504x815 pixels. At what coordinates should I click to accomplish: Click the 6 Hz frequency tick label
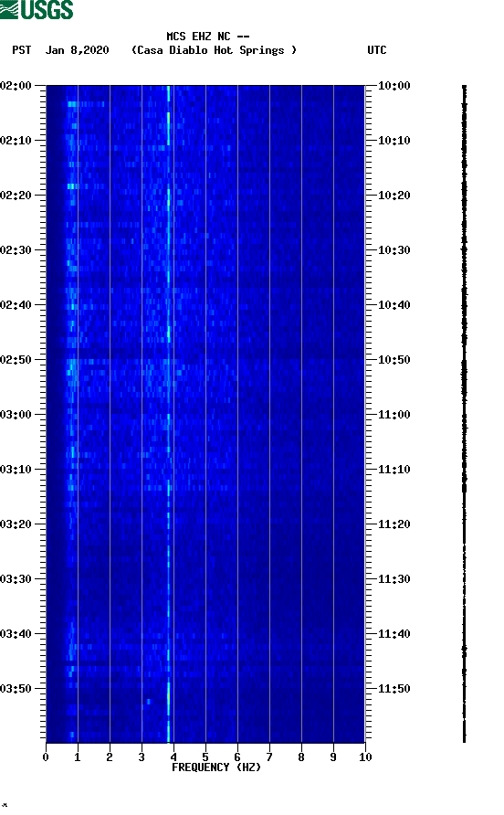click(237, 757)
